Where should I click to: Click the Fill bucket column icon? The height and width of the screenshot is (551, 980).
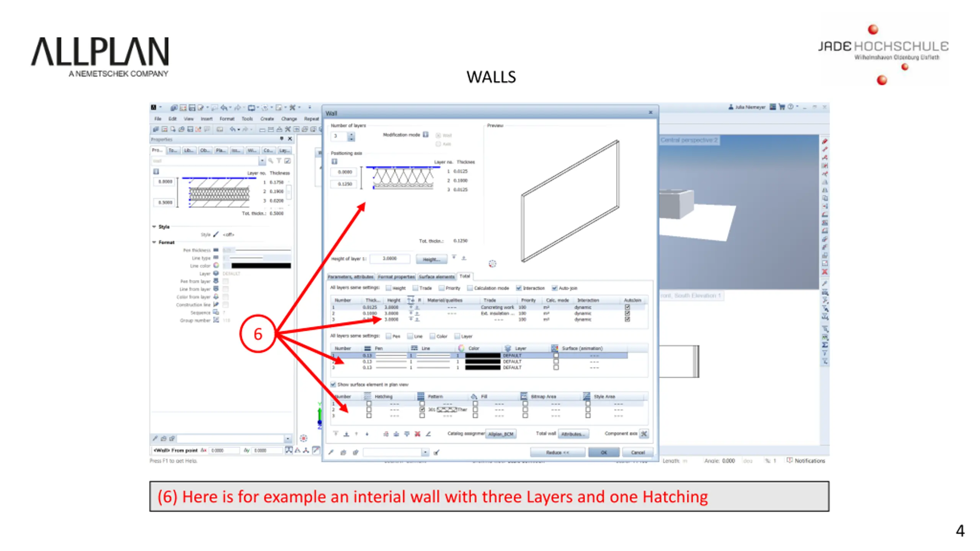coord(474,396)
